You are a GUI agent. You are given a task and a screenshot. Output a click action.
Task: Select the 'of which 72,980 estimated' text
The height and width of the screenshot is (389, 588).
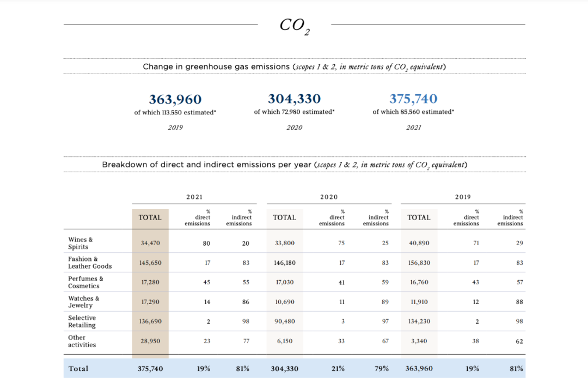coord(294,112)
